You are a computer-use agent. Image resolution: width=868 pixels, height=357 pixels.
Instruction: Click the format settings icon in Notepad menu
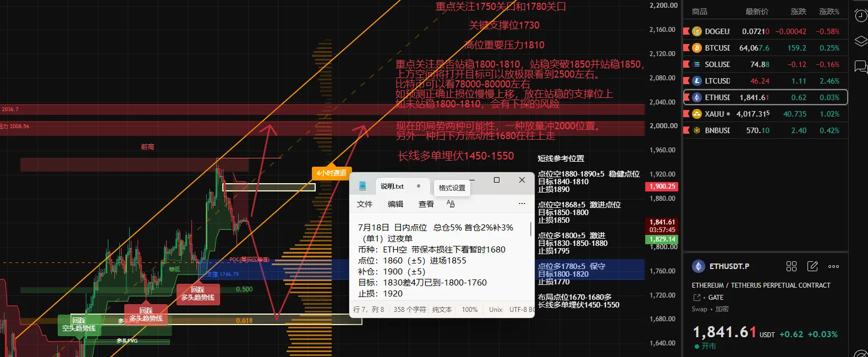(x=451, y=204)
